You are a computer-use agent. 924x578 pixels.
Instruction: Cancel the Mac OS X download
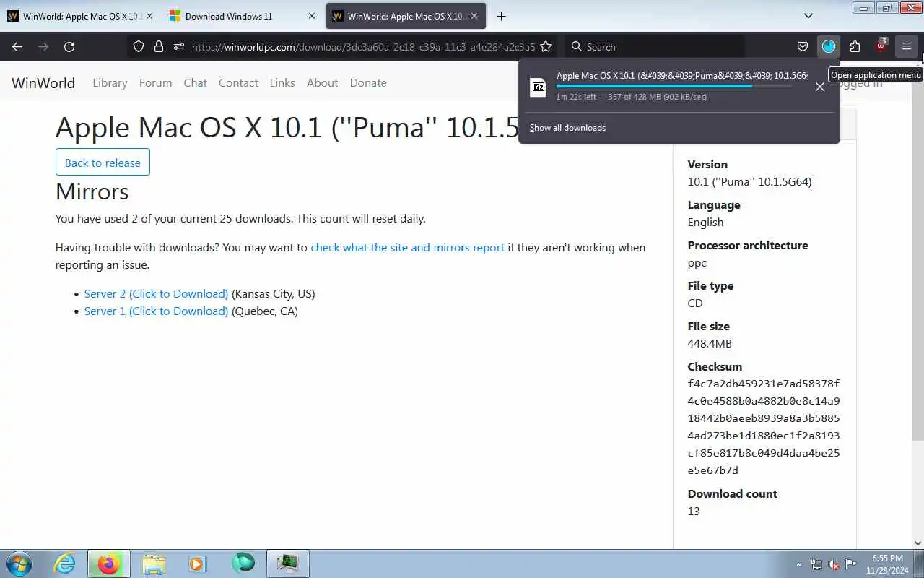[819, 87]
